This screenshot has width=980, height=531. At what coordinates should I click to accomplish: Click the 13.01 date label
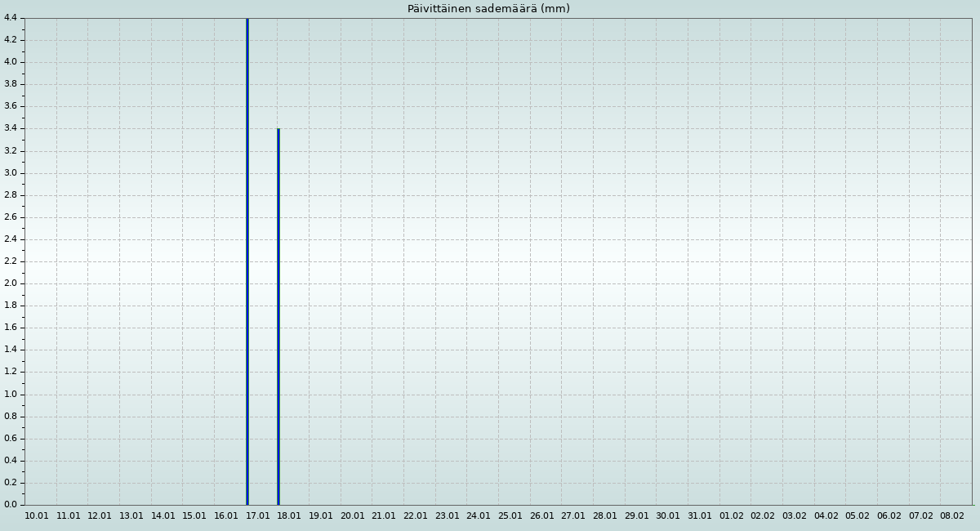point(131,516)
